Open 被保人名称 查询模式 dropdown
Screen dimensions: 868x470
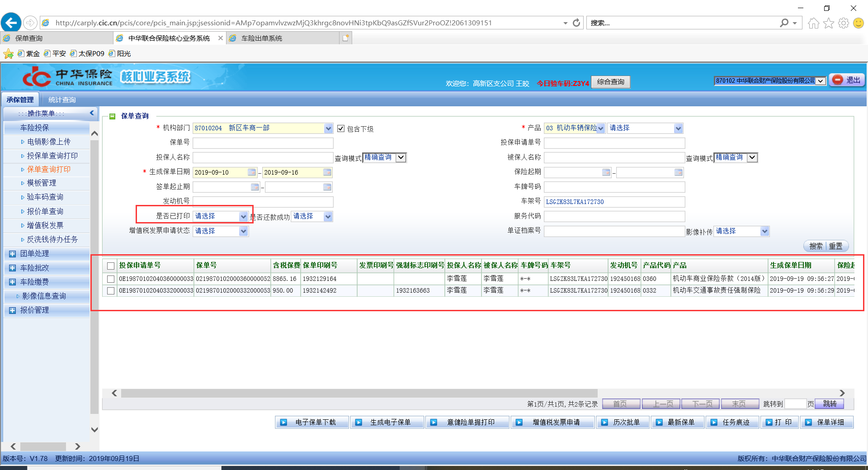tap(752, 157)
